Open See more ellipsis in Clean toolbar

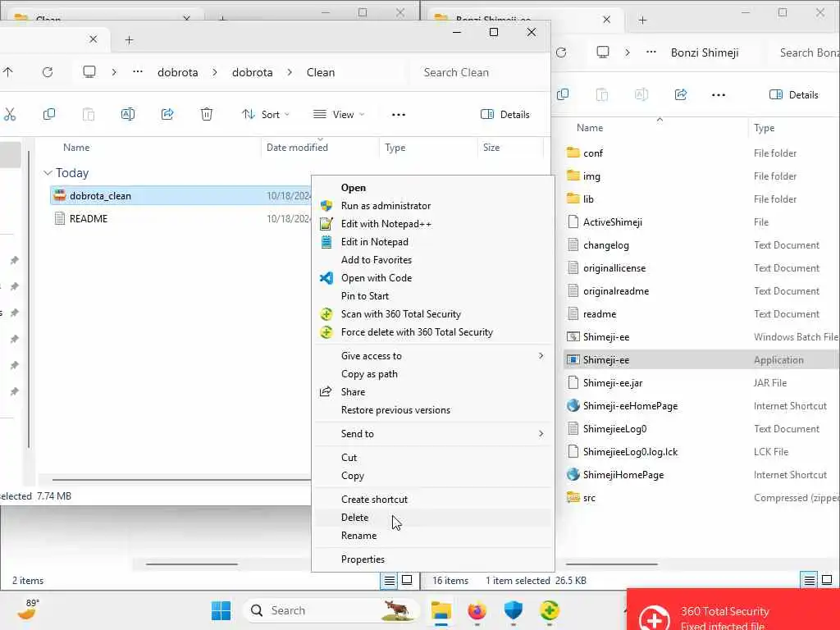coord(398,115)
